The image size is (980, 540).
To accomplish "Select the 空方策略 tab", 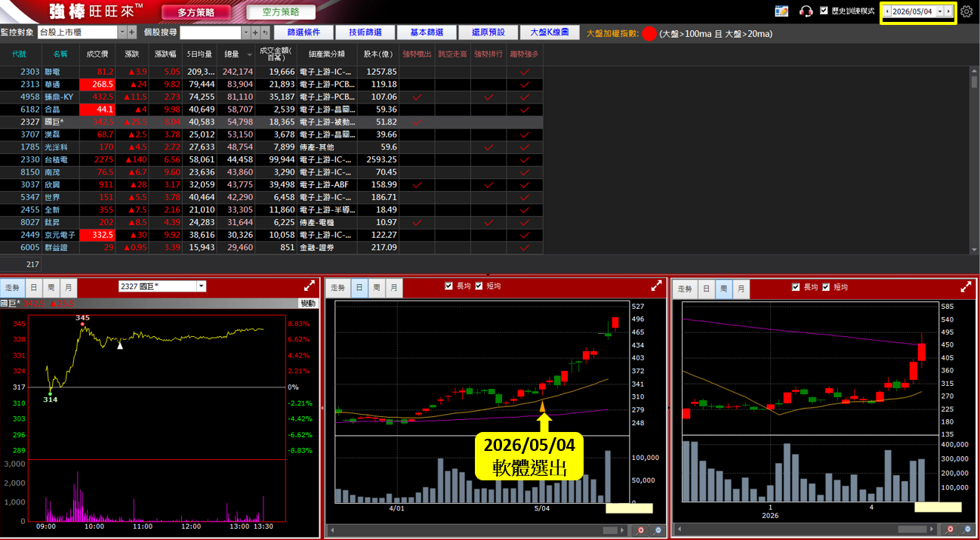I will tap(281, 12).
